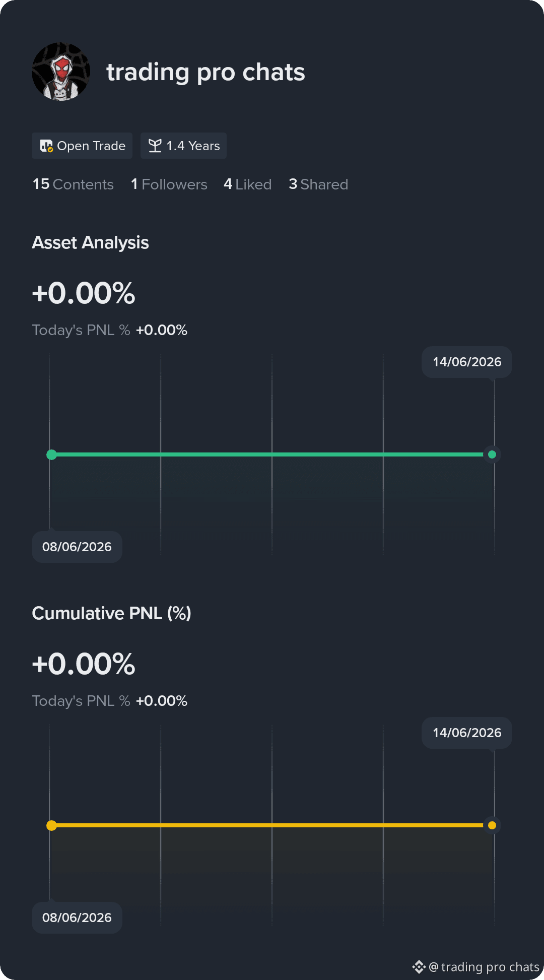This screenshot has width=544, height=980.
Task: View the 4 Liked count
Action: tap(248, 184)
